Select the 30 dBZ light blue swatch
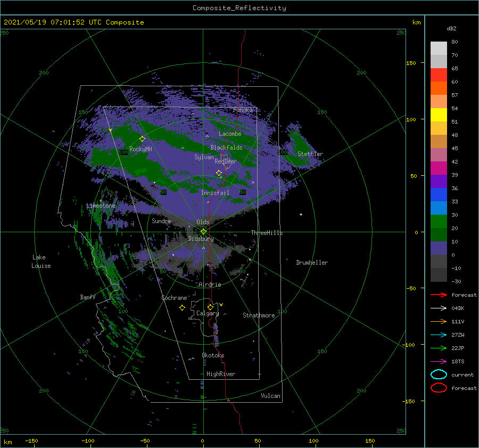 click(x=439, y=208)
